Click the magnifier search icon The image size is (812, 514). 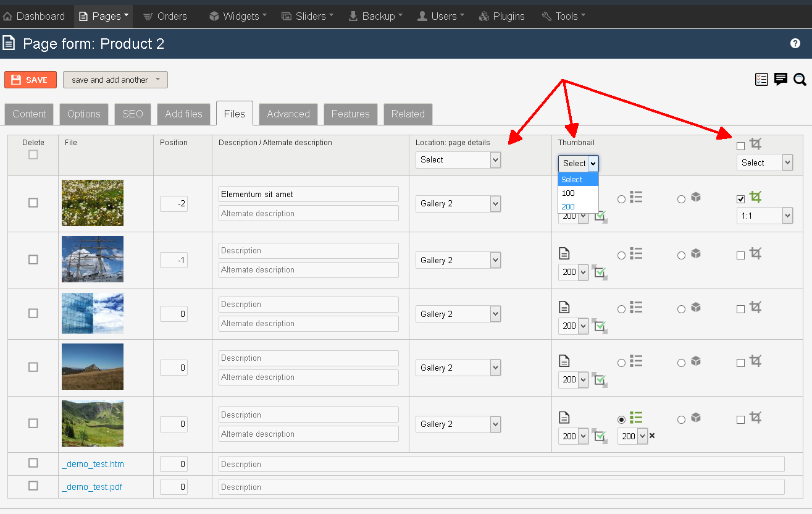pos(800,79)
